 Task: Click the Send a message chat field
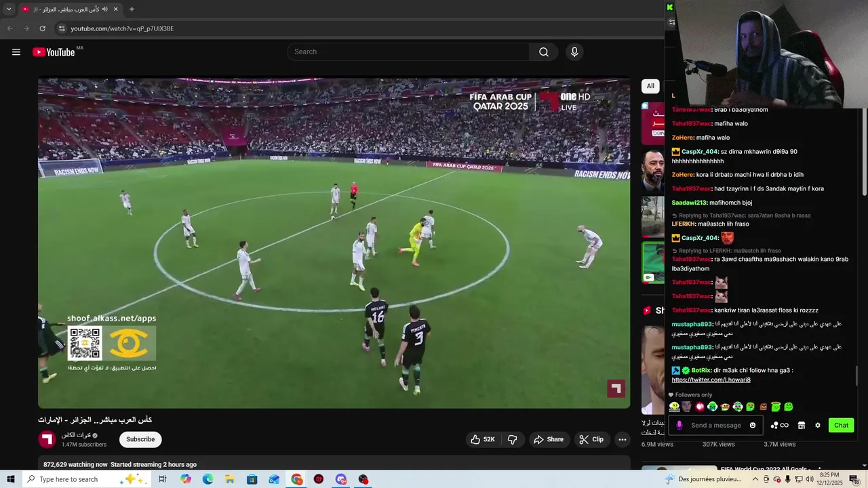click(716, 426)
